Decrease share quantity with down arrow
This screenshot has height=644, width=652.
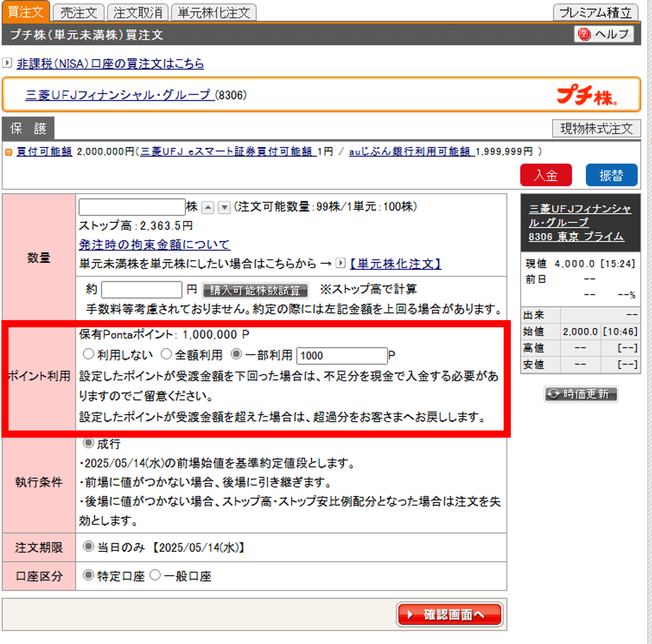[224, 207]
